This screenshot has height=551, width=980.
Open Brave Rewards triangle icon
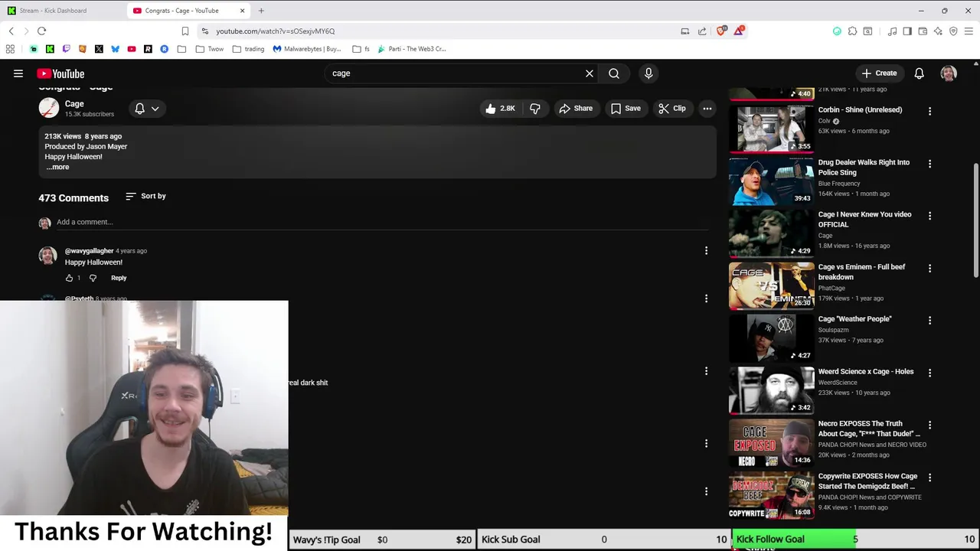pyautogui.click(x=739, y=31)
